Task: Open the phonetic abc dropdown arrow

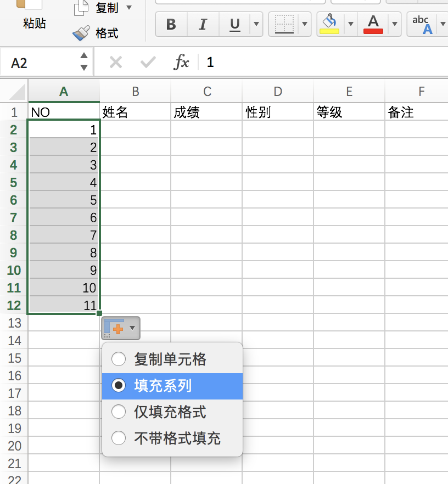Action: coord(443,24)
